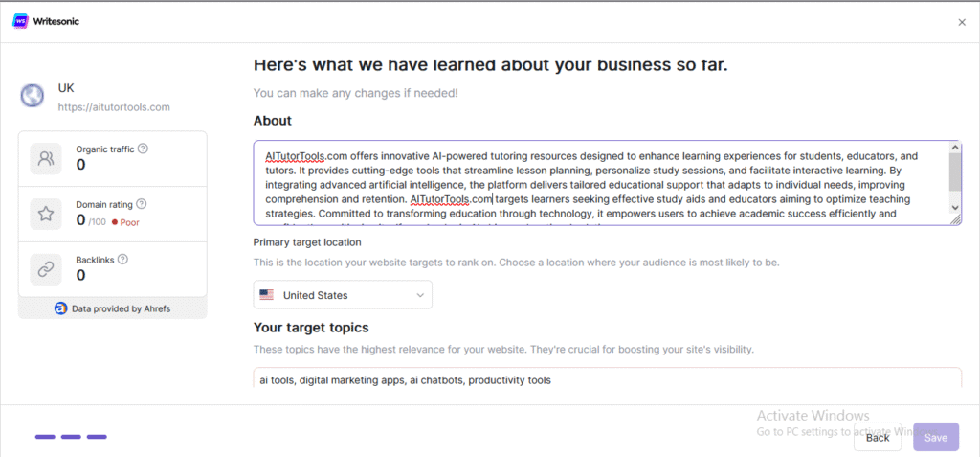Click the Writesonic logo icon
The image size is (980, 457).
21,21
